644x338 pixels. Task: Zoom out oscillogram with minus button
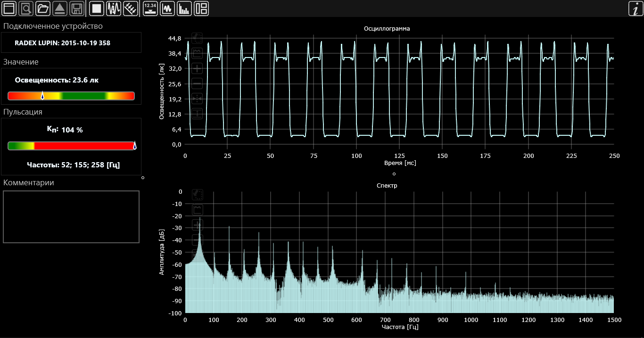(x=197, y=84)
